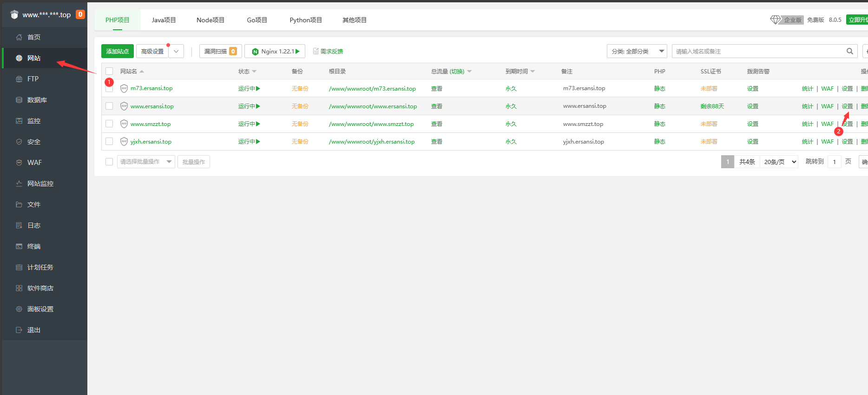
Task: Click page 1 pagination button
Action: 728,162
